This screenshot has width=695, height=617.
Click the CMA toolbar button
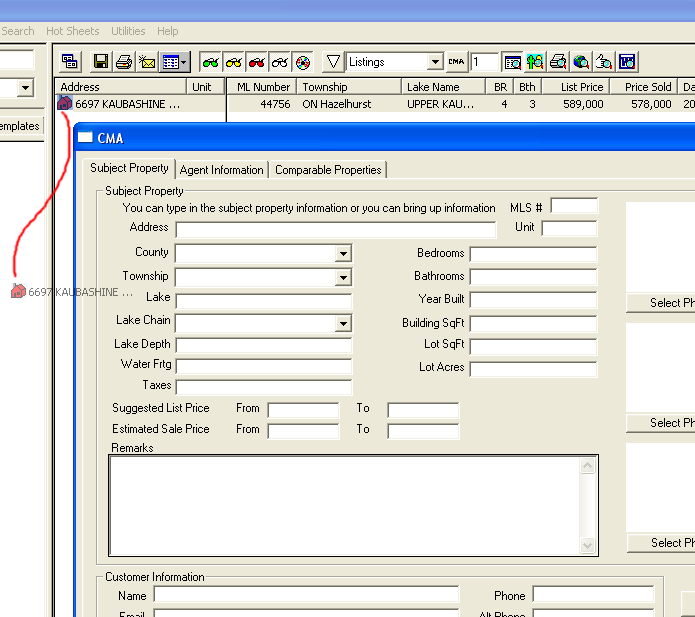[456, 62]
